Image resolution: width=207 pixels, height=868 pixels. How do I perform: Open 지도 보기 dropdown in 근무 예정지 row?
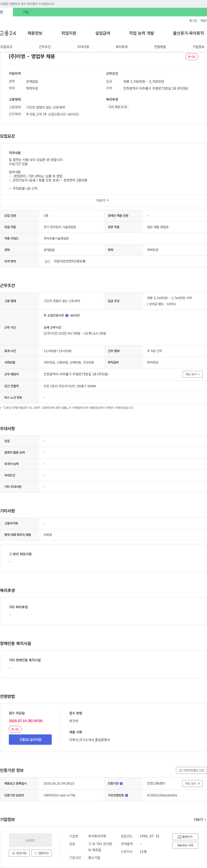[193, 374]
